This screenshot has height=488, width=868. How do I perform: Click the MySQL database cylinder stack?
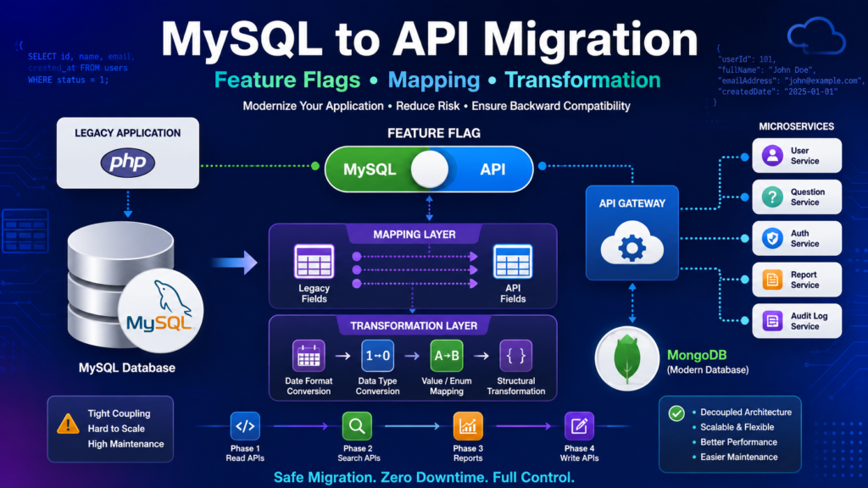[x=120, y=286]
